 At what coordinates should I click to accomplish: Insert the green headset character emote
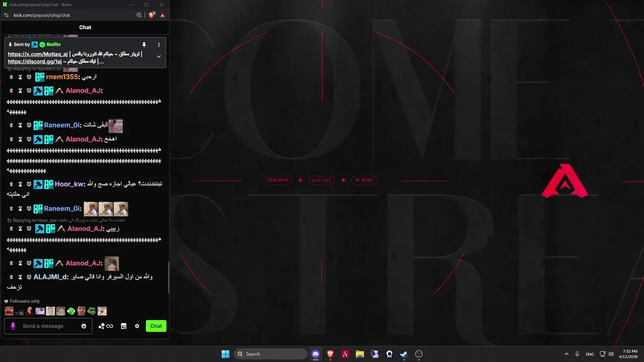71,311
